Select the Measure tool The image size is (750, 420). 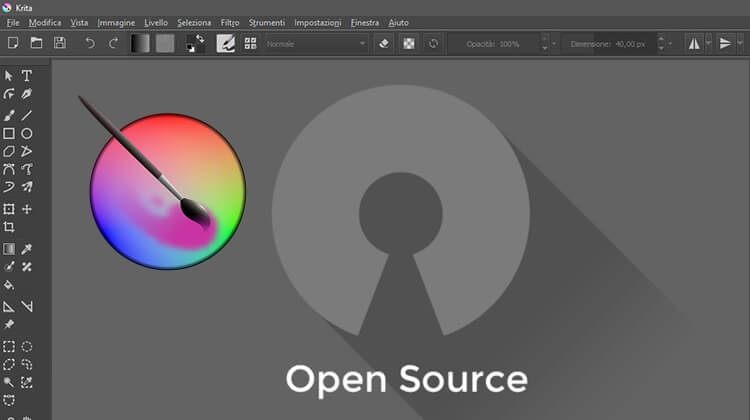(x=27, y=307)
